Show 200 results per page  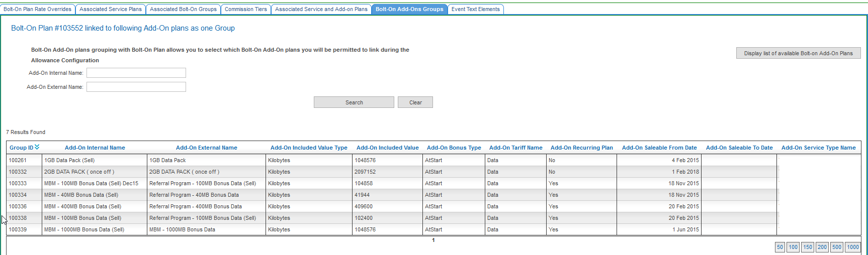coord(822,247)
